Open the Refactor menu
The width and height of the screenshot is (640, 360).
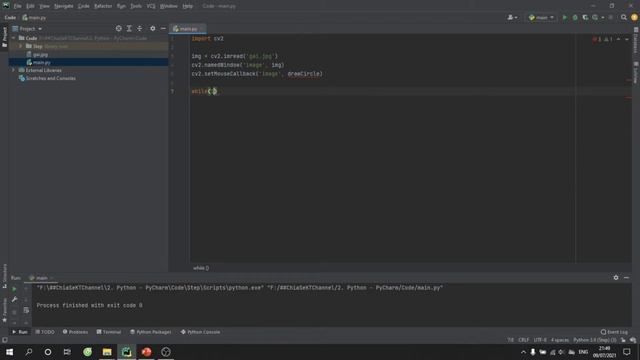(103, 6)
